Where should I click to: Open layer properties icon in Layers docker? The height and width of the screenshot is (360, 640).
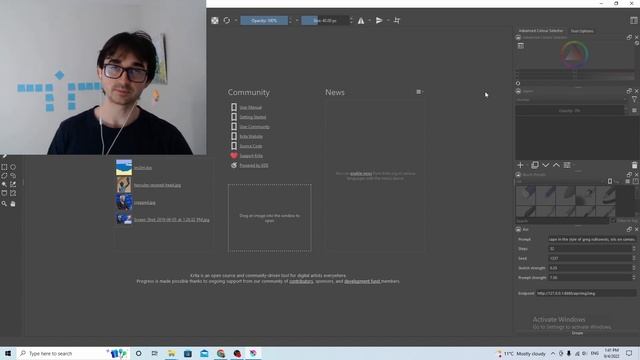point(567,165)
